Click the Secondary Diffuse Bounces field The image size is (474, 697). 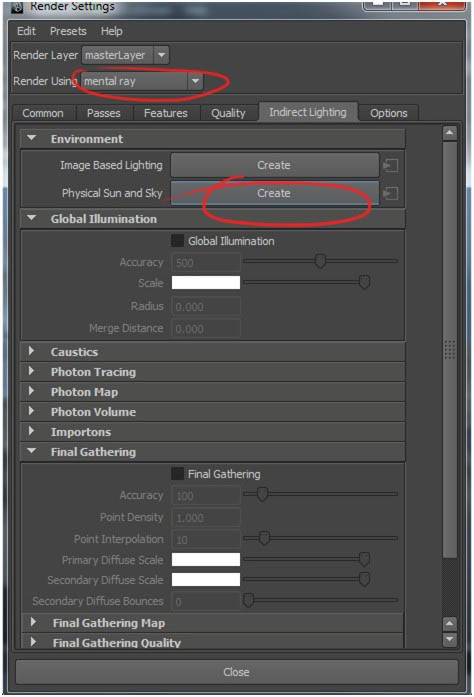point(206,601)
